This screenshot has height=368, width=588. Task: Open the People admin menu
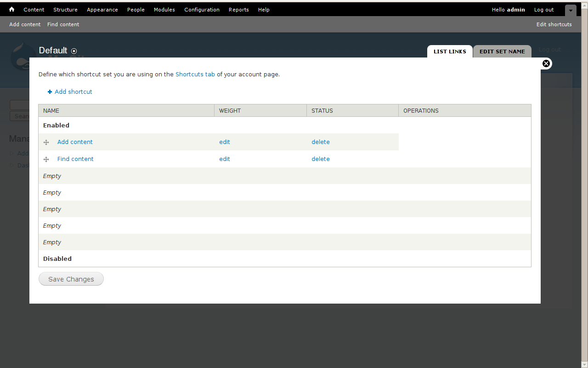(136, 10)
